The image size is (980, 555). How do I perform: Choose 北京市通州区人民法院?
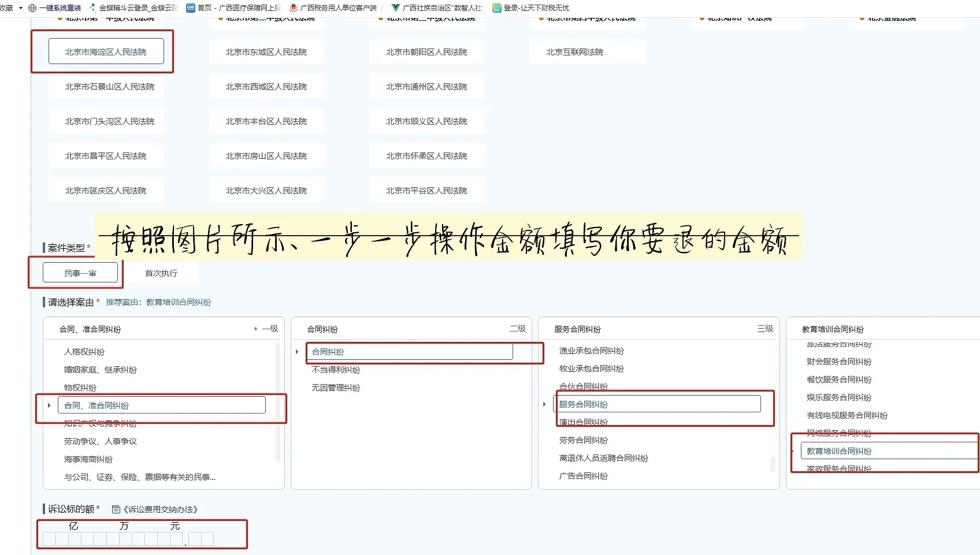coord(427,86)
